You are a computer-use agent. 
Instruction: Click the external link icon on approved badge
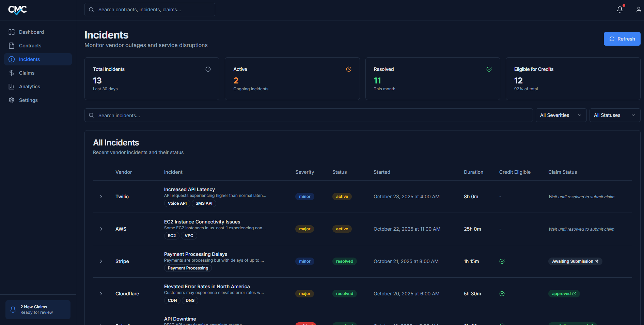574,293
